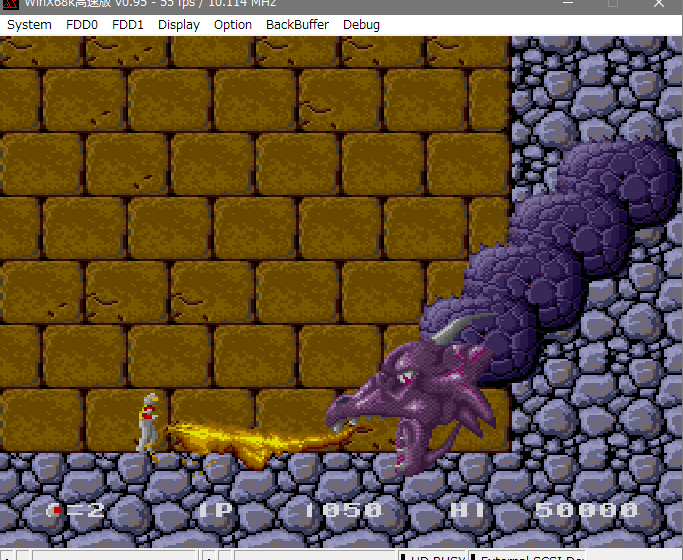Open the System menu
683x560 pixels.
[29, 24]
